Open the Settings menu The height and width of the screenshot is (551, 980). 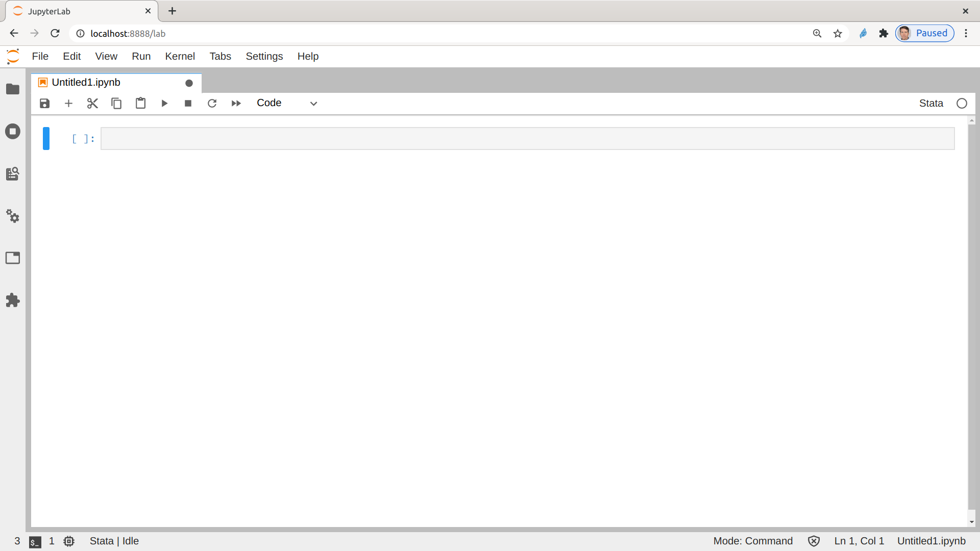[264, 56]
